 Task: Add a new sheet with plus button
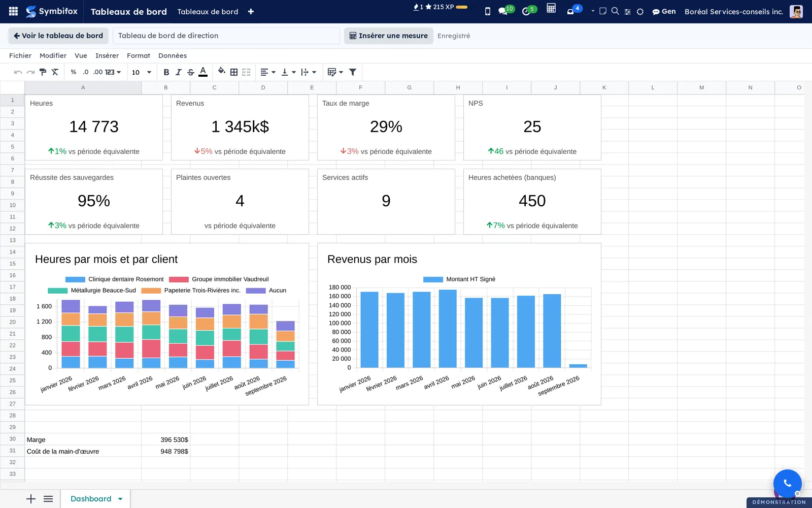pyautogui.click(x=31, y=499)
